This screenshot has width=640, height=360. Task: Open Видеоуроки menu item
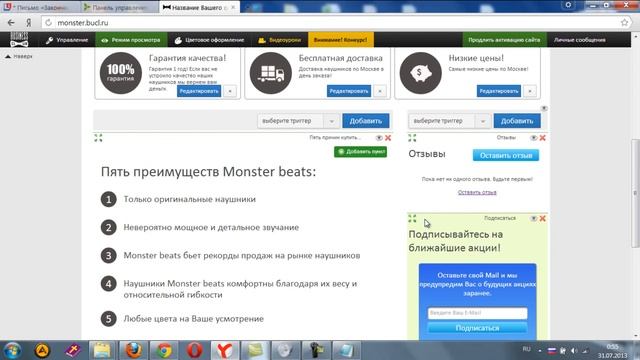[x=280, y=40]
